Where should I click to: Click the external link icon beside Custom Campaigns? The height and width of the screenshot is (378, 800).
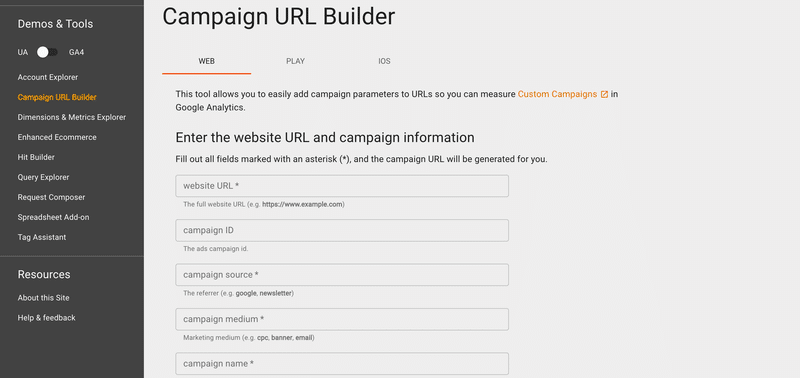pos(604,94)
